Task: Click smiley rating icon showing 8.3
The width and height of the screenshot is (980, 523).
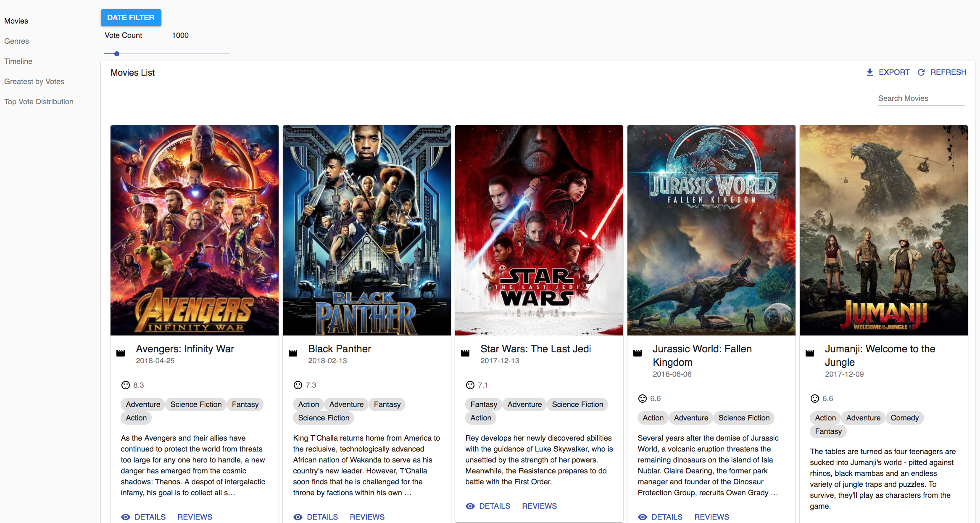Action: click(x=125, y=385)
